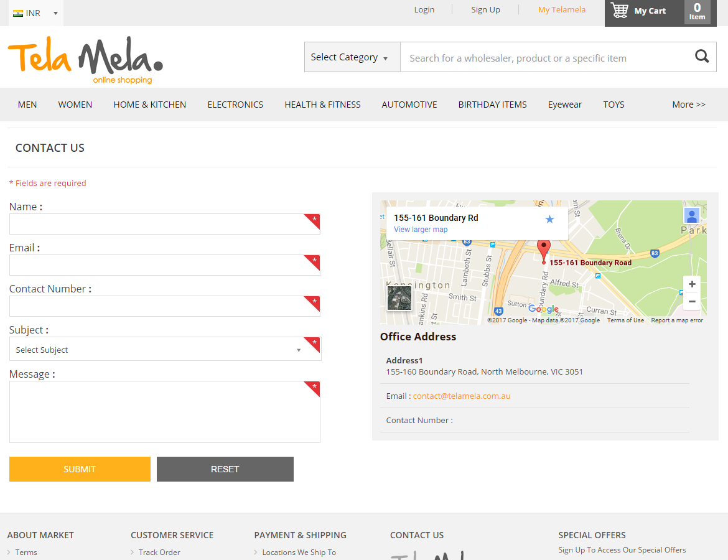The image size is (728, 560).
Task: Click the Fields are required notice
Action: tap(47, 183)
